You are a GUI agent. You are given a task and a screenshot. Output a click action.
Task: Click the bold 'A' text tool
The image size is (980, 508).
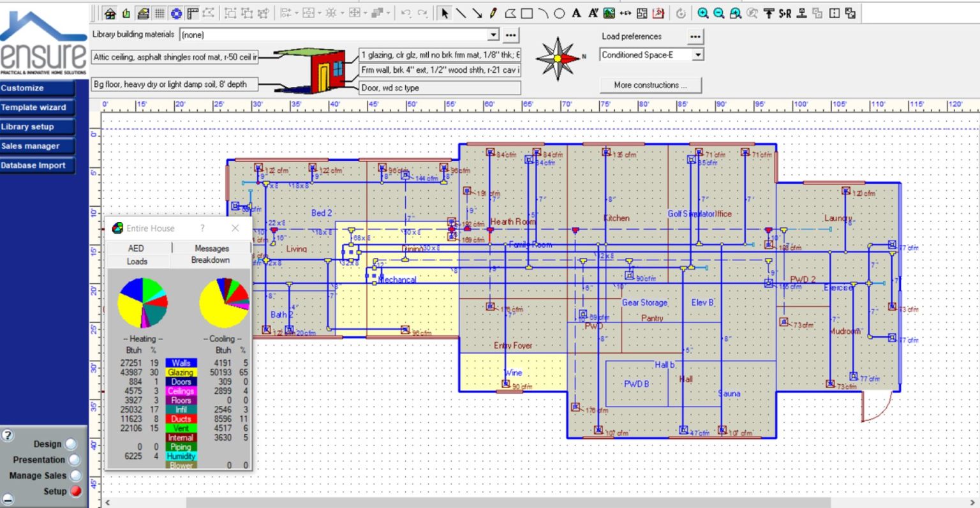coord(576,13)
